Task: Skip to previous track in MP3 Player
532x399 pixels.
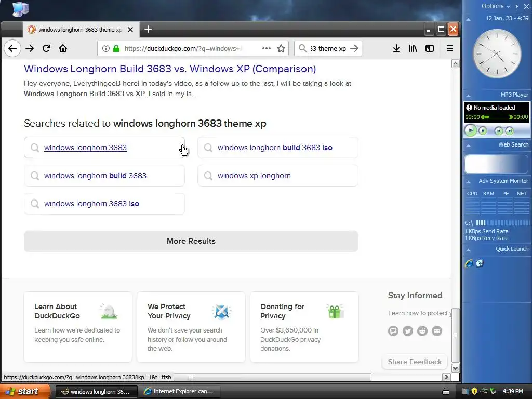Action: (x=498, y=131)
